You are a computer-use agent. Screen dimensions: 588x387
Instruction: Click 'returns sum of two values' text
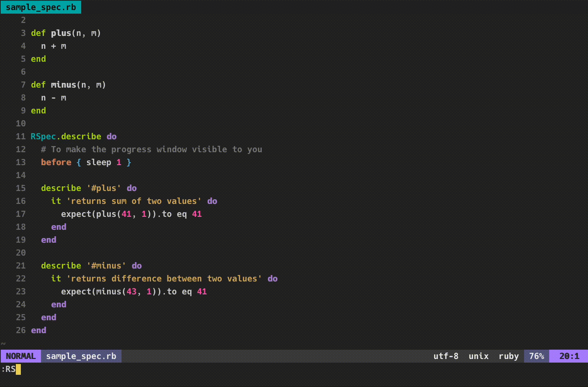tap(134, 201)
